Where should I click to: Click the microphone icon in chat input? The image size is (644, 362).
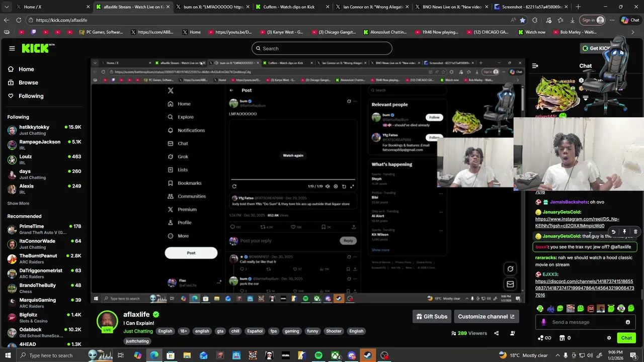[x=543, y=322]
